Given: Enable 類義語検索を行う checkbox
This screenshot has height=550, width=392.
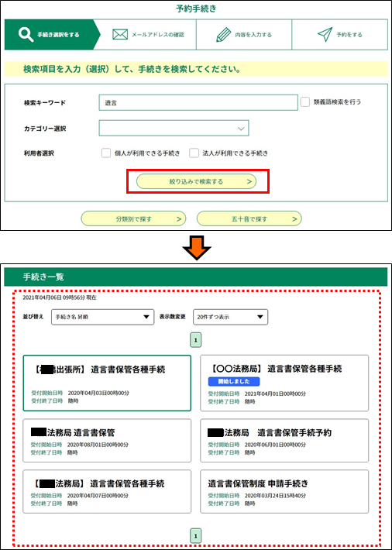Looking at the screenshot, I should 305,102.
